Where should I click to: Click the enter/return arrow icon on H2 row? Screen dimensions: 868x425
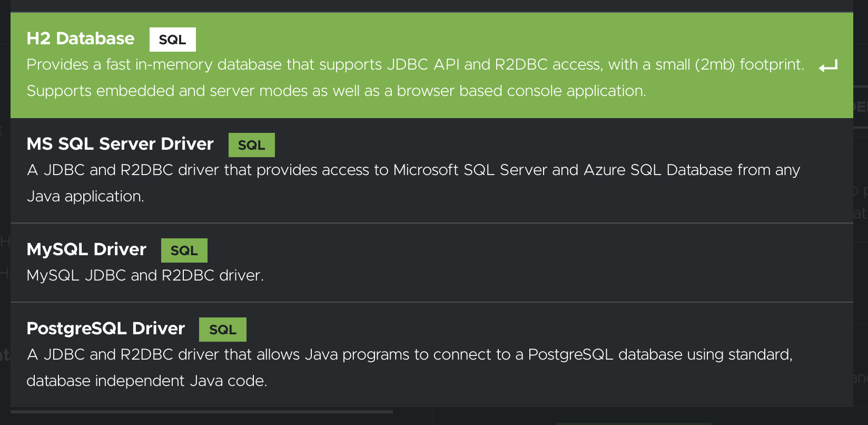(828, 66)
